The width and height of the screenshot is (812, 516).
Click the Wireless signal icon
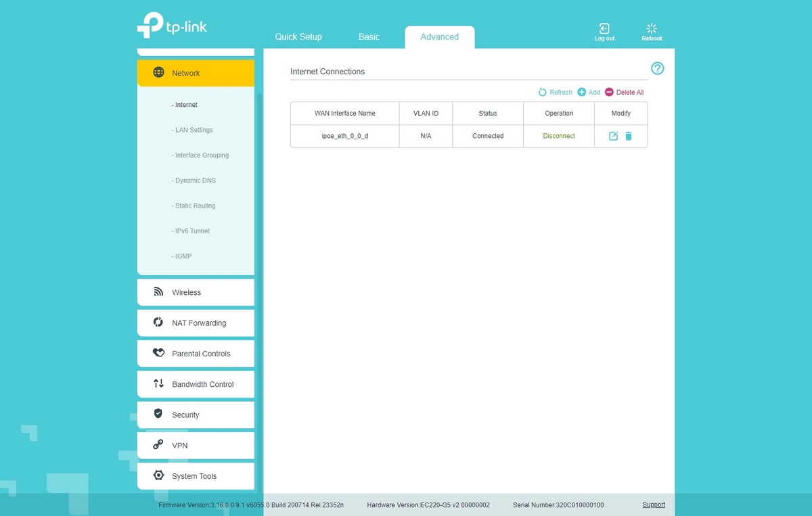point(158,292)
